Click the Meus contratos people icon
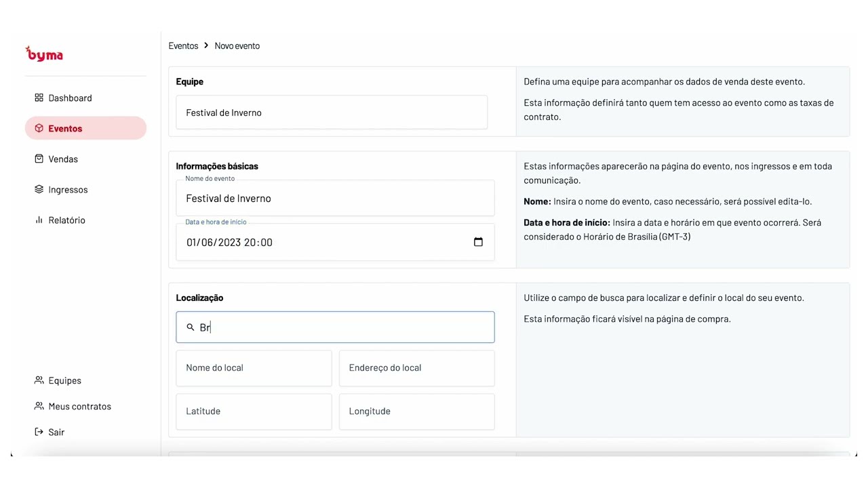This screenshot has height=488, width=868. pyautogui.click(x=39, y=406)
